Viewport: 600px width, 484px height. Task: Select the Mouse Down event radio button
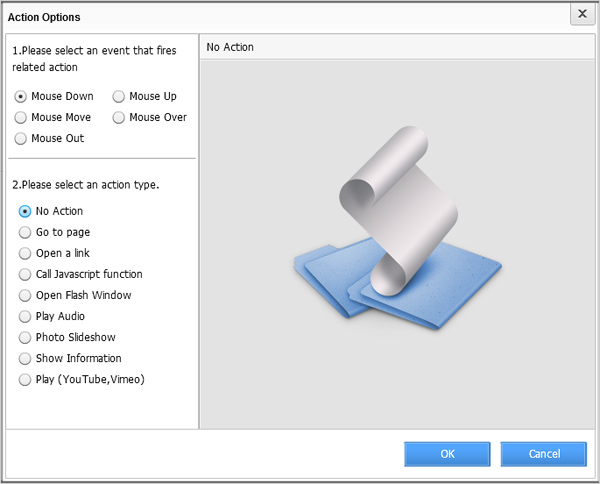click(21, 97)
